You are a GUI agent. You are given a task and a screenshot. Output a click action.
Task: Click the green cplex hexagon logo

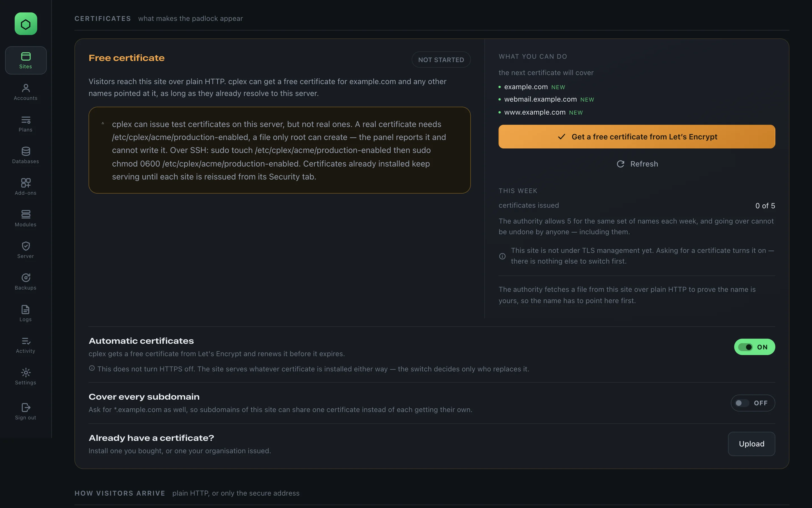(26, 24)
